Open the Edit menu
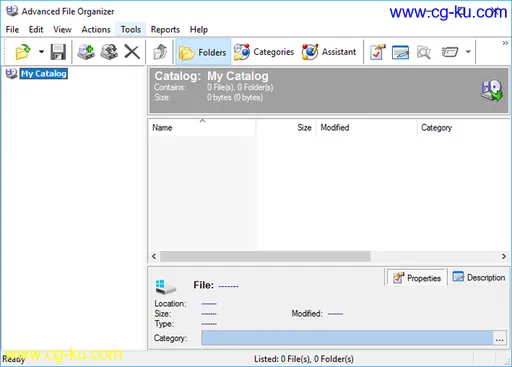Screen dimensions: 512x367 coord(36,30)
